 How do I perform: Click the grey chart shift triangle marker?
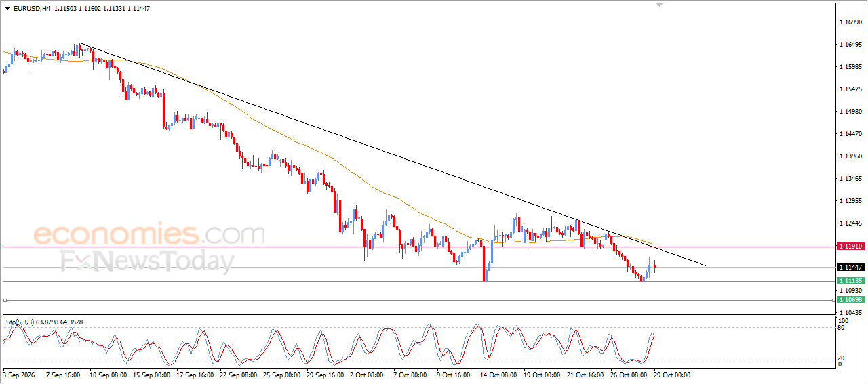(659, 5)
